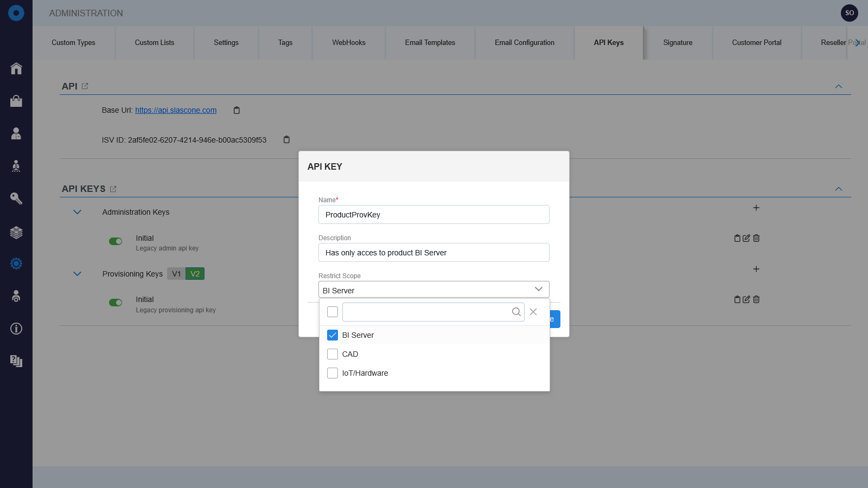This screenshot has height=488, width=868.
Task: Add a new Provisioning key
Action: (756, 269)
